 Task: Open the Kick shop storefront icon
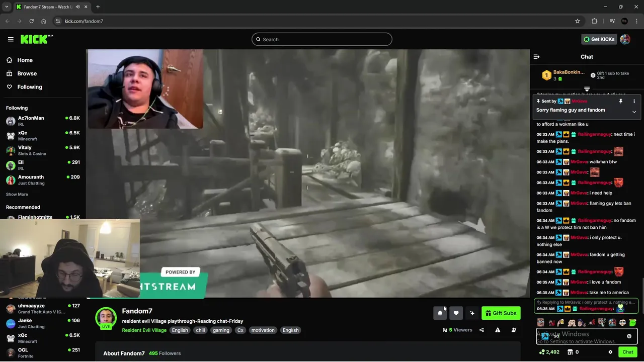tap(570, 352)
